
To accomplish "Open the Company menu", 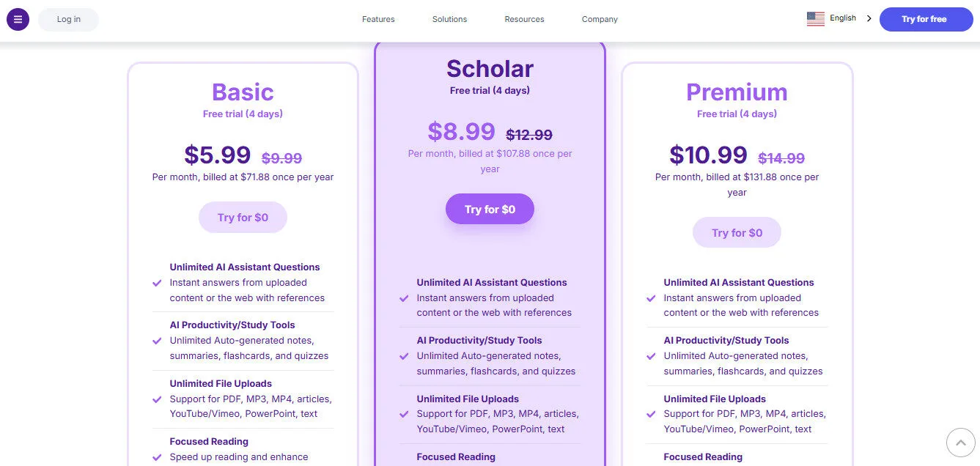I will (600, 19).
